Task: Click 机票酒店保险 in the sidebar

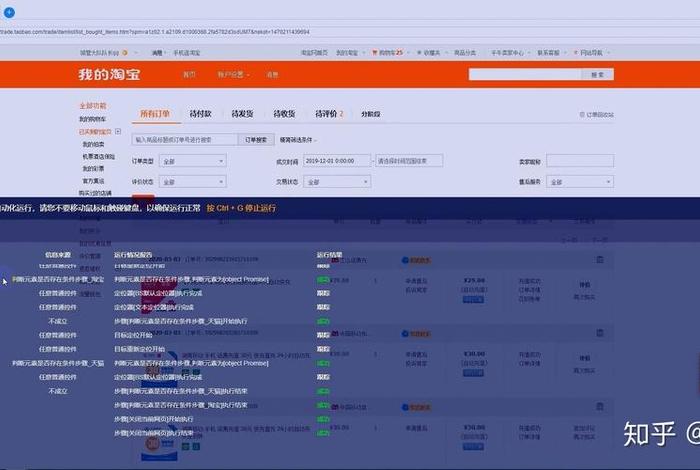Action: [x=99, y=157]
